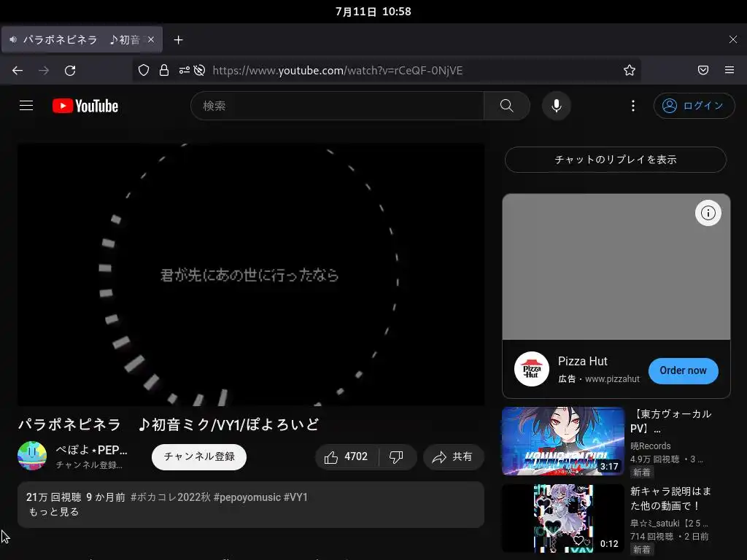Open the 【東方ヴォーカルPV】 video title
The width and height of the screenshot is (747, 560).
click(671, 421)
